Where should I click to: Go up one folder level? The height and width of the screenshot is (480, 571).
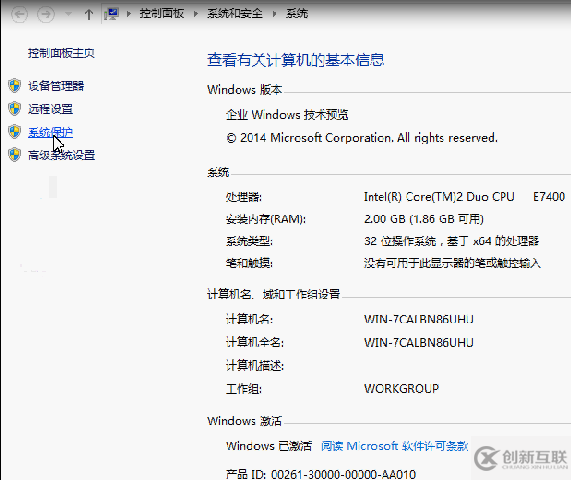88,15
